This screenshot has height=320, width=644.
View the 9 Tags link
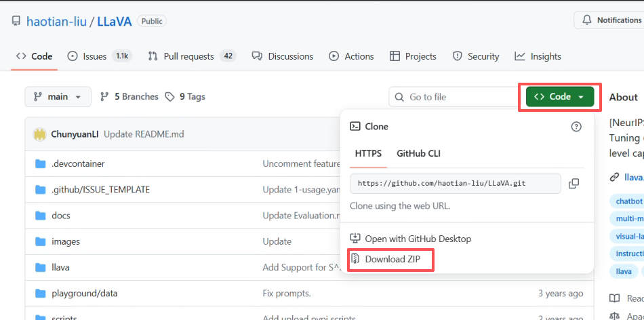tap(185, 97)
